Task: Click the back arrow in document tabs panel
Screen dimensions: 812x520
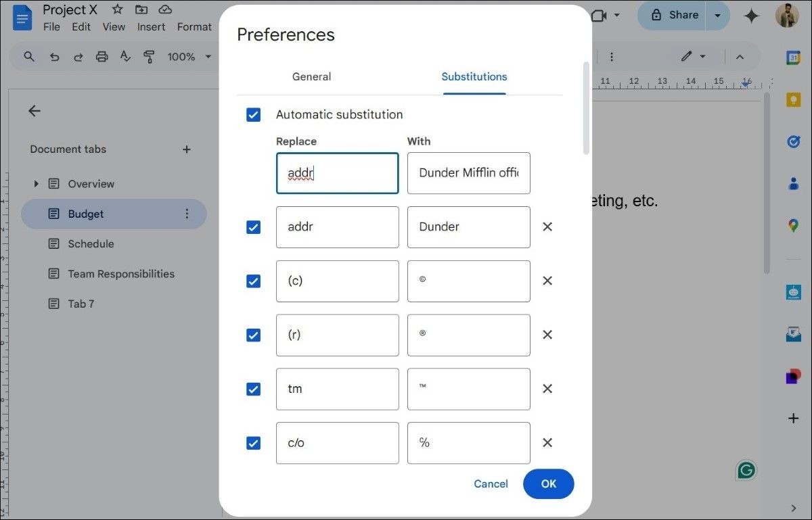Action: coord(35,111)
